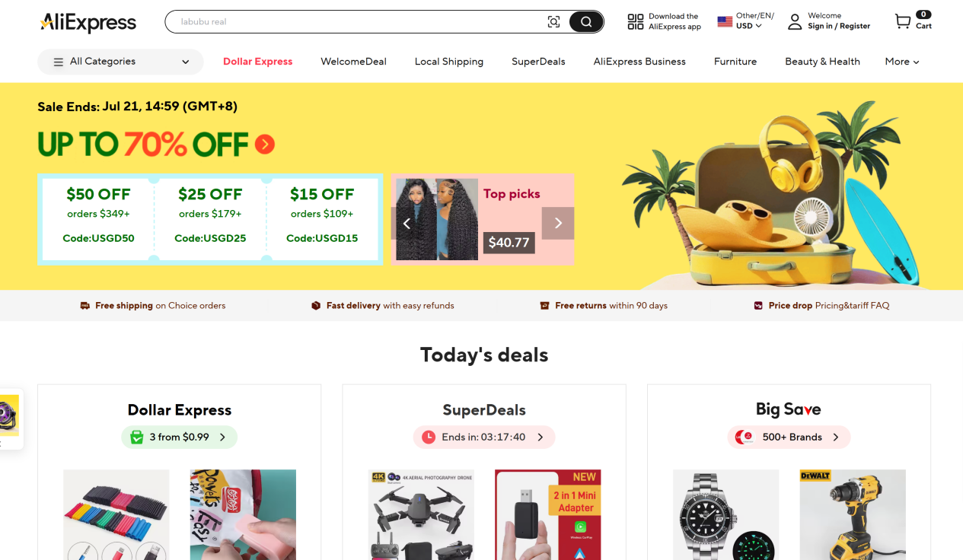The image size is (963, 560).
Task: Open image search camera icon
Action: pos(553,22)
